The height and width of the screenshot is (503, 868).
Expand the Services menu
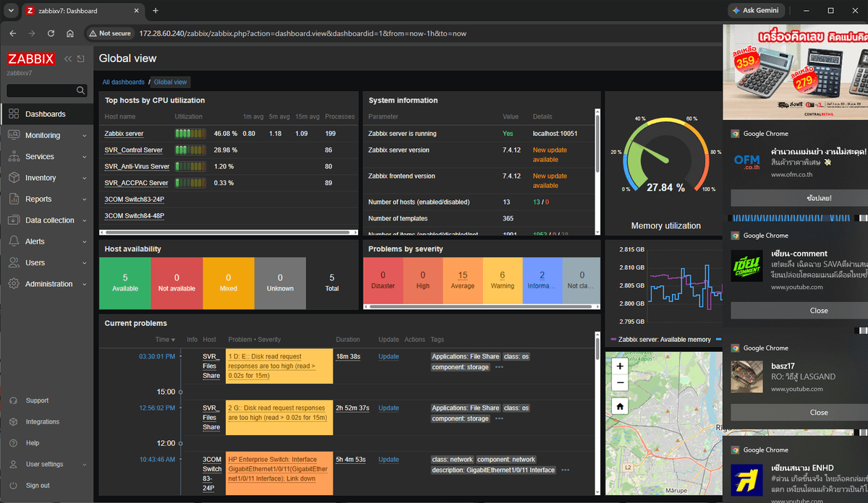[x=46, y=156]
